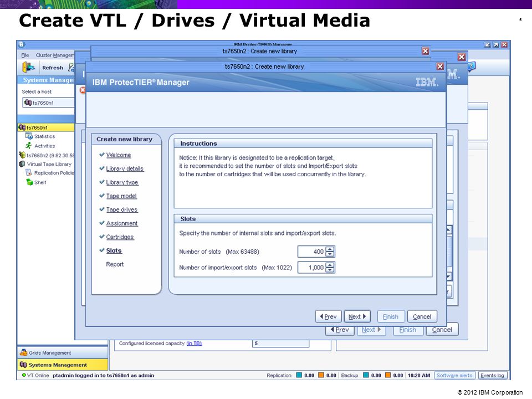Close the front Create new library dialog
The height and width of the screenshot is (399, 532).
[x=440, y=66]
